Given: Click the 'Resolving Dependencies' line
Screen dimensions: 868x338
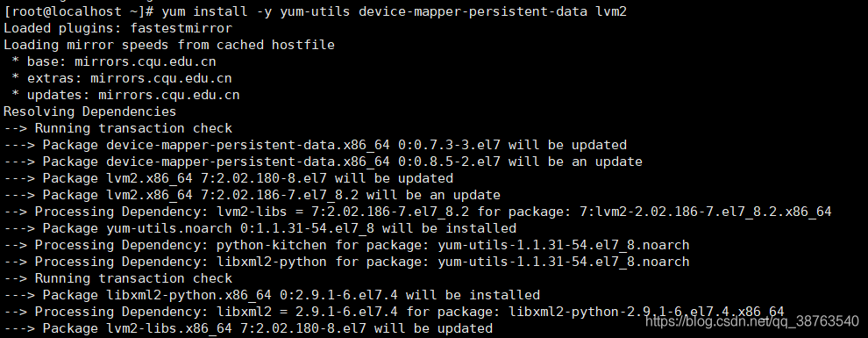Looking at the screenshot, I should point(89,111).
